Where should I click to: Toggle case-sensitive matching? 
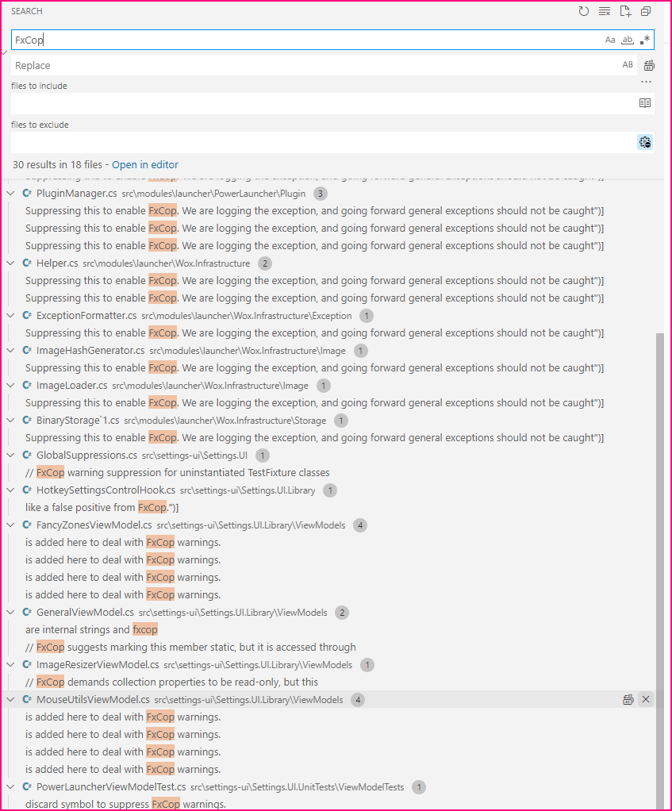pyautogui.click(x=609, y=39)
